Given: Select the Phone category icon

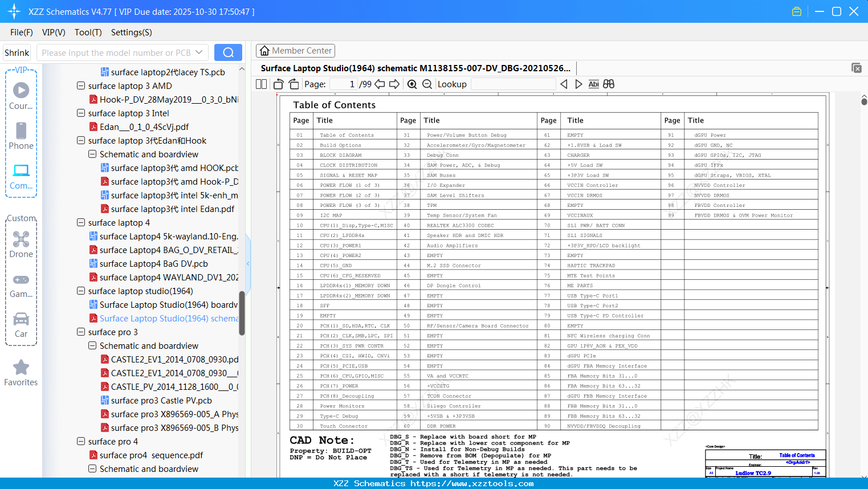Looking at the screenshot, I should coord(21,136).
